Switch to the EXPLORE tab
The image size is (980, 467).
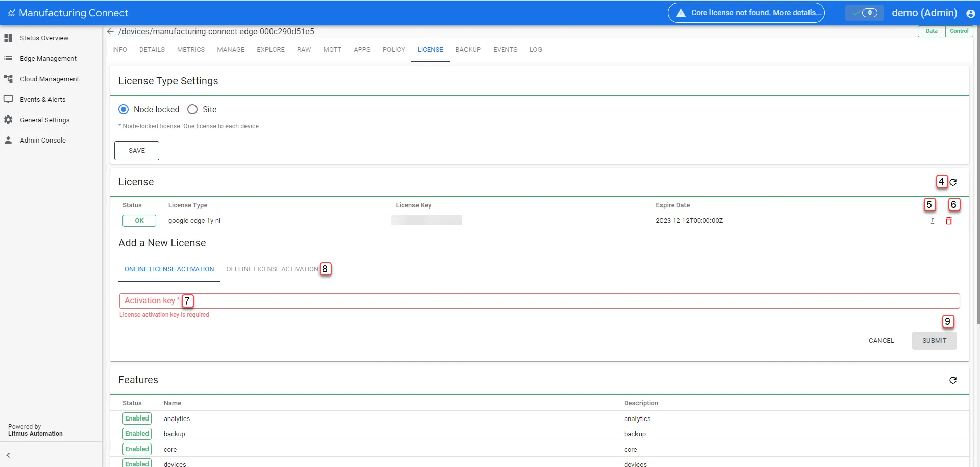tap(271, 50)
